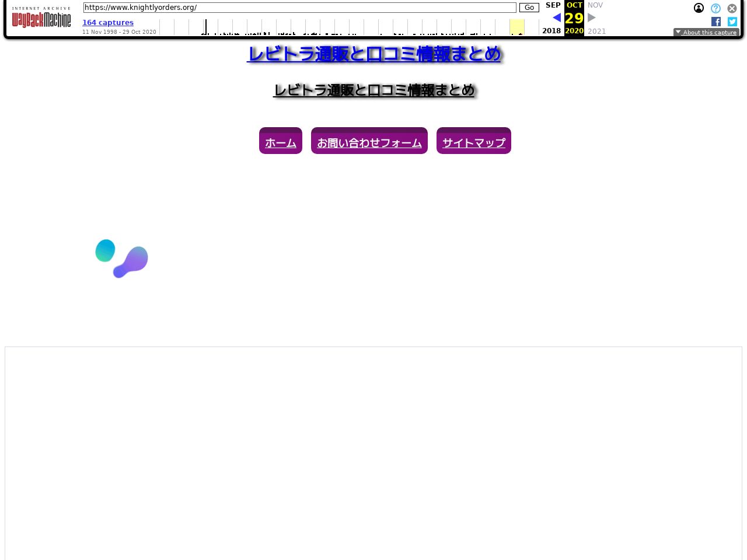Open the Wayback help question icon
The width and height of the screenshot is (747, 560).
click(x=715, y=8)
